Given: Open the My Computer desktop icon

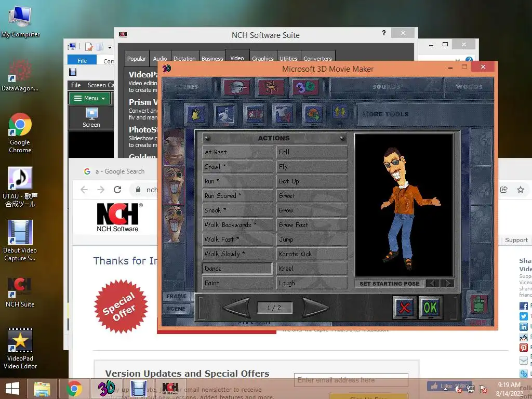Looking at the screenshot, I should pos(20,22).
